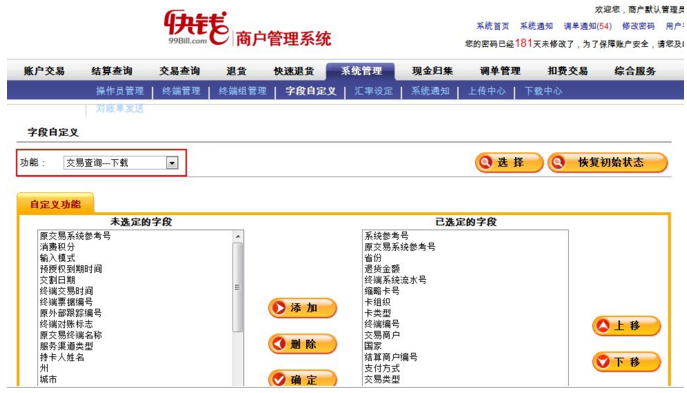Click the 选择 search button
This screenshot has height=393, width=687.
(509, 163)
